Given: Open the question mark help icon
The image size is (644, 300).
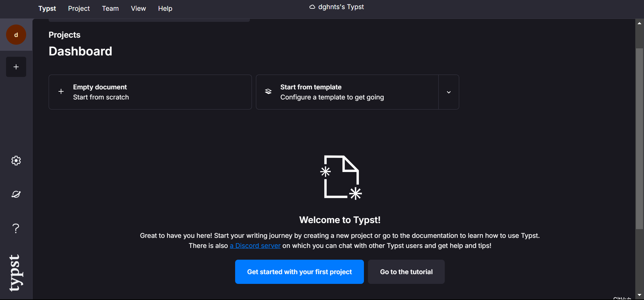Looking at the screenshot, I should (16, 228).
